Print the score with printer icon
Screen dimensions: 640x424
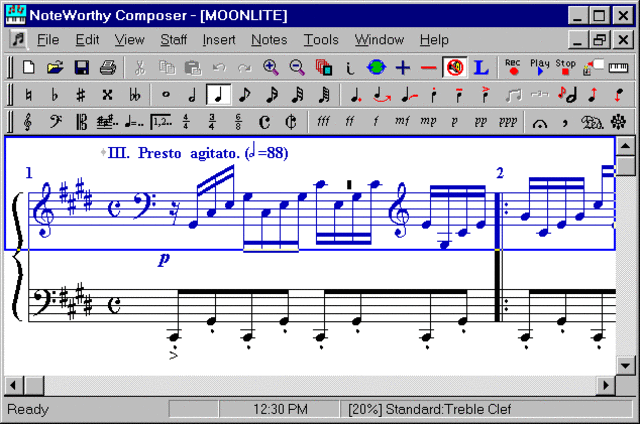pos(108,67)
